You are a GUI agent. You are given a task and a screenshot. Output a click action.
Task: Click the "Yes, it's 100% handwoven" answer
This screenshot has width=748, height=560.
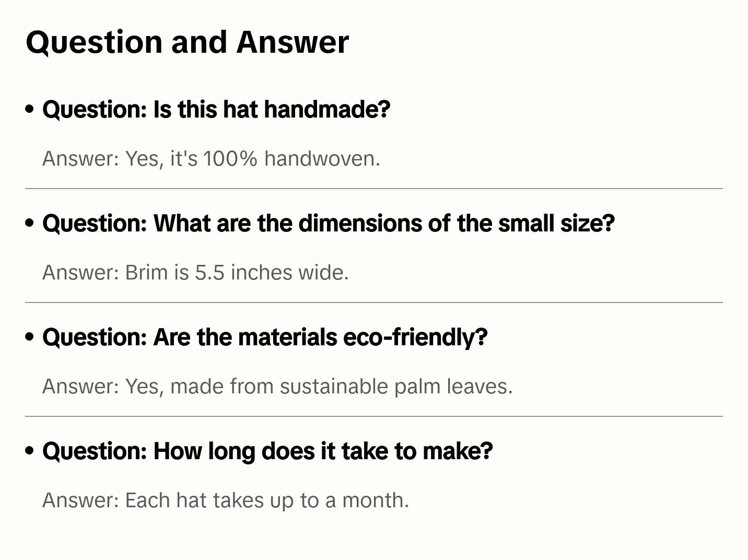point(211,158)
